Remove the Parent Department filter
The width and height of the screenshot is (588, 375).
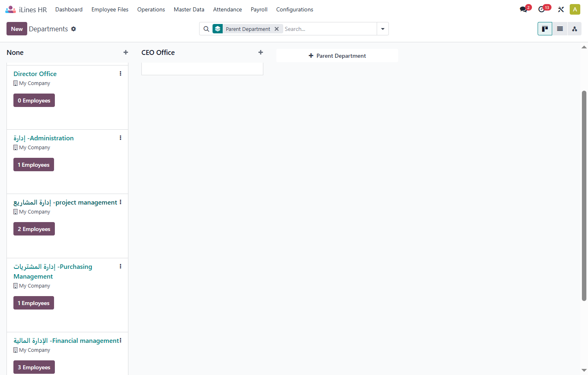coord(277,29)
